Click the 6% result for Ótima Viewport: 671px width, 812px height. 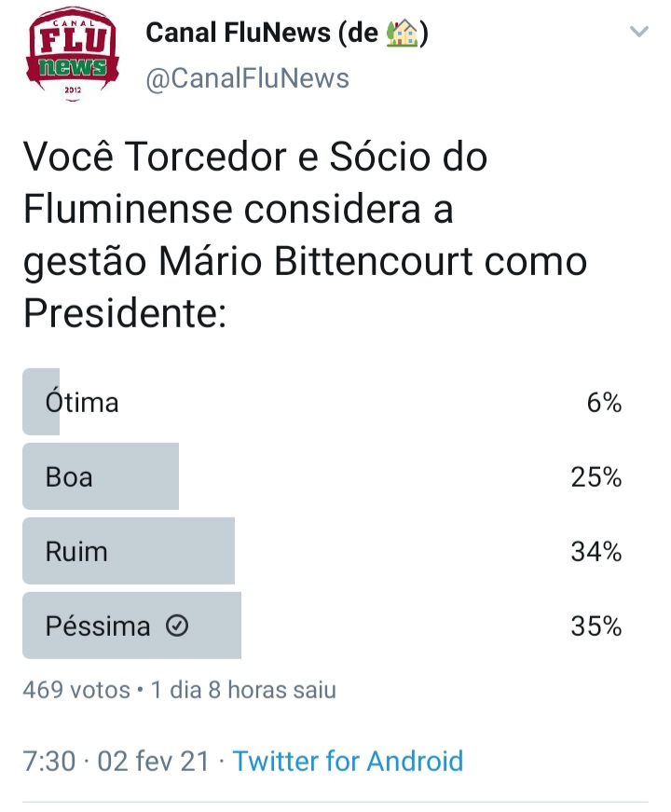(x=604, y=403)
